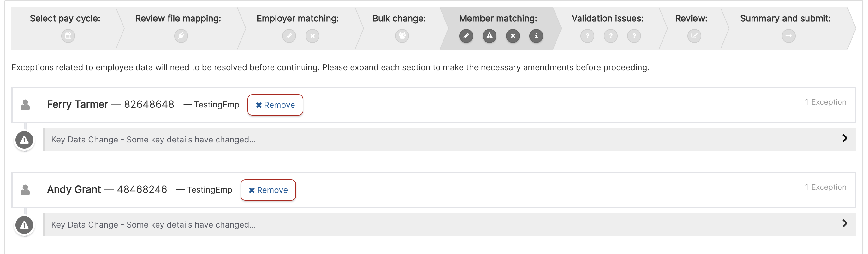Click the pencil icon under Employer matching

pos(289,36)
